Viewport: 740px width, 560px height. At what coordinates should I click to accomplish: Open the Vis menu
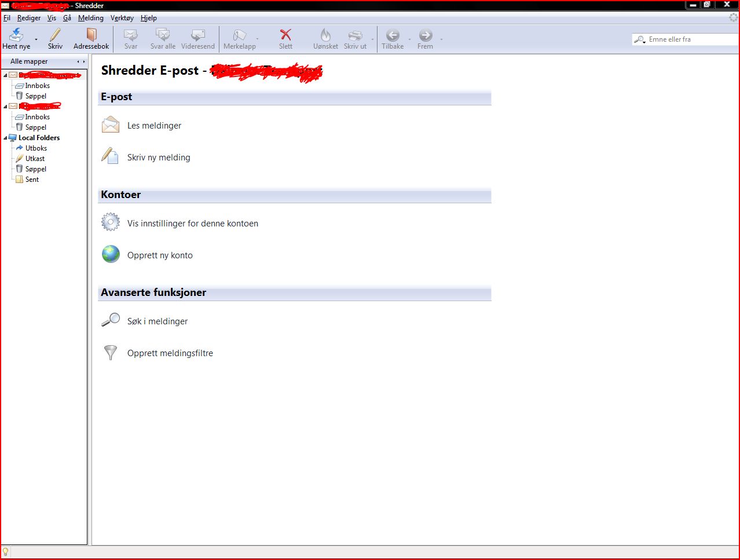tap(52, 18)
